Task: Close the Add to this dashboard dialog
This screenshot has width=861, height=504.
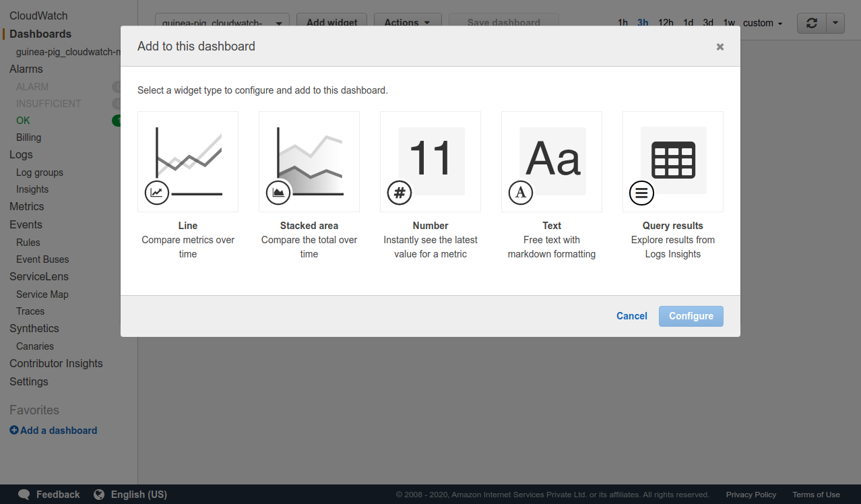Action: [x=720, y=46]
